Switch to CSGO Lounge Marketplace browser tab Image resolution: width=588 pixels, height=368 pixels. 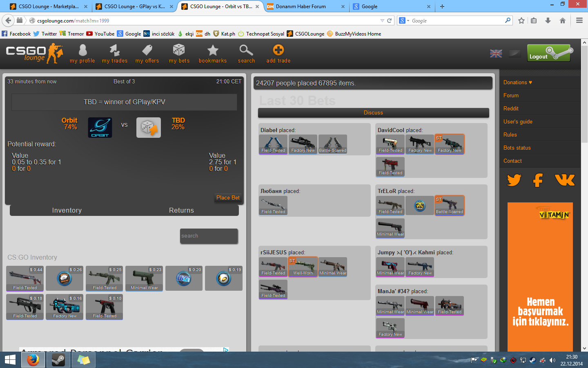(x=48, y=6)
